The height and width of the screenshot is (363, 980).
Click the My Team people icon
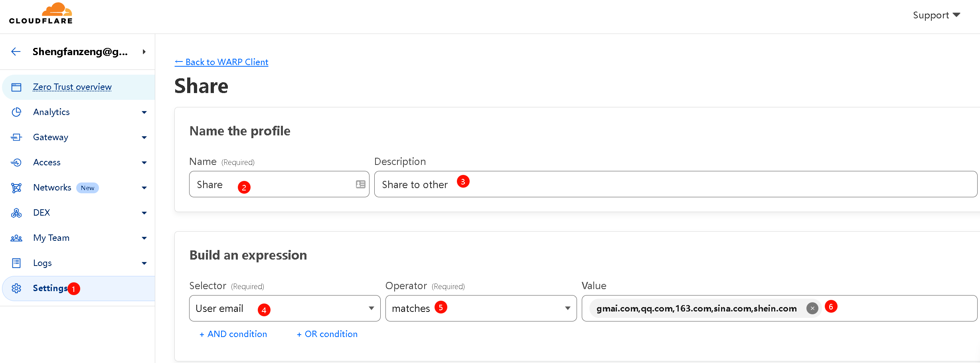(16, 238)
